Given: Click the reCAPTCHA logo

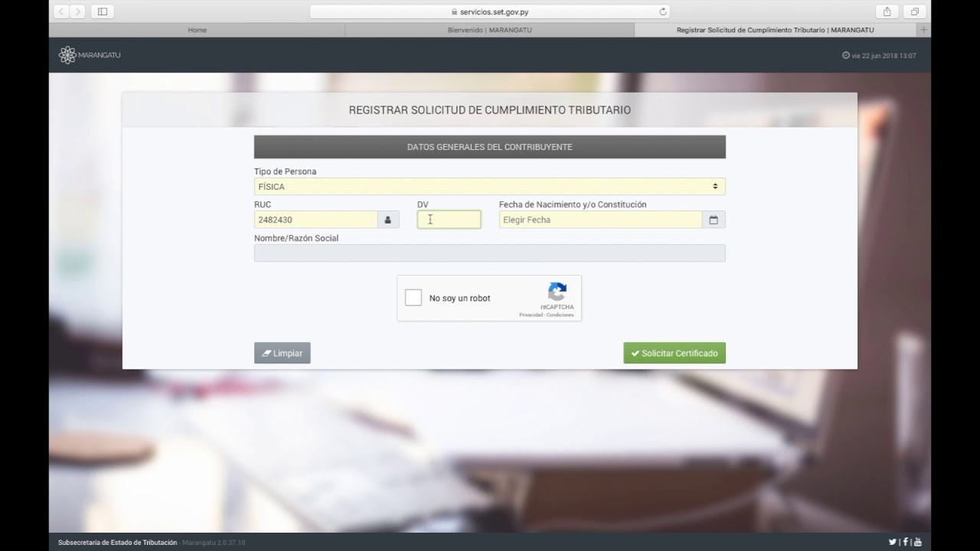Looking at the screenshot, I should [557, 292].
